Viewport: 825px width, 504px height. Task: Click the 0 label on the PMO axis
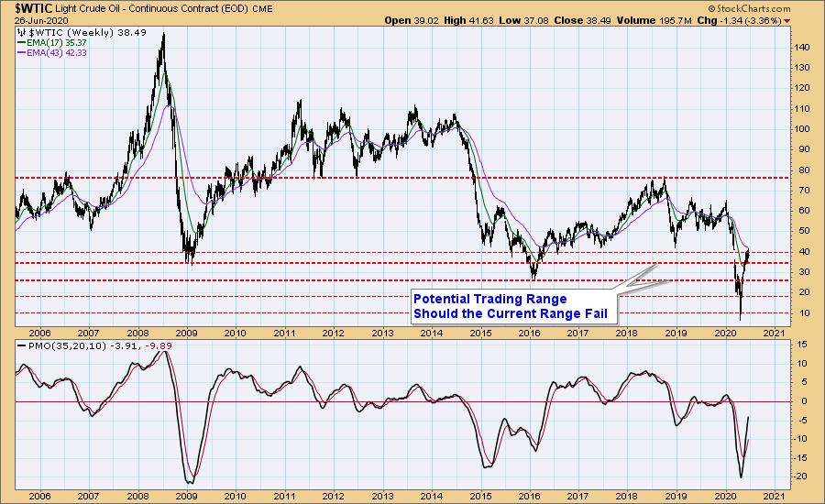[x=805, y=401]
